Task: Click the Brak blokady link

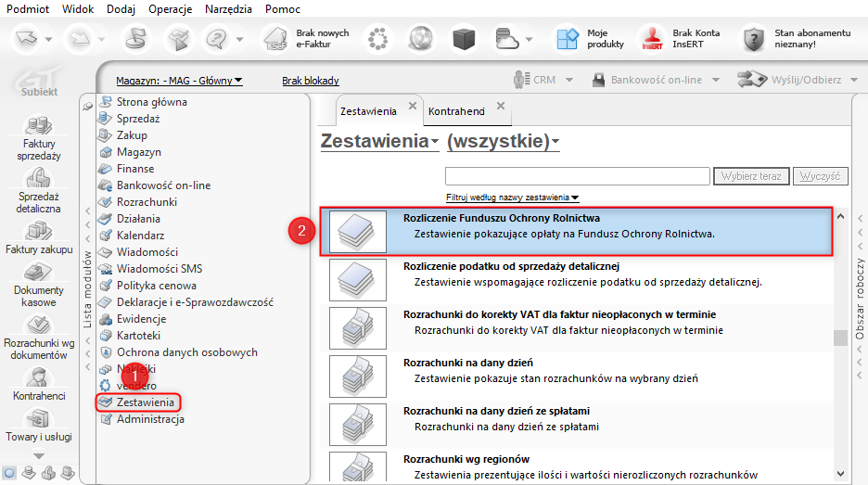Action: 311,81
